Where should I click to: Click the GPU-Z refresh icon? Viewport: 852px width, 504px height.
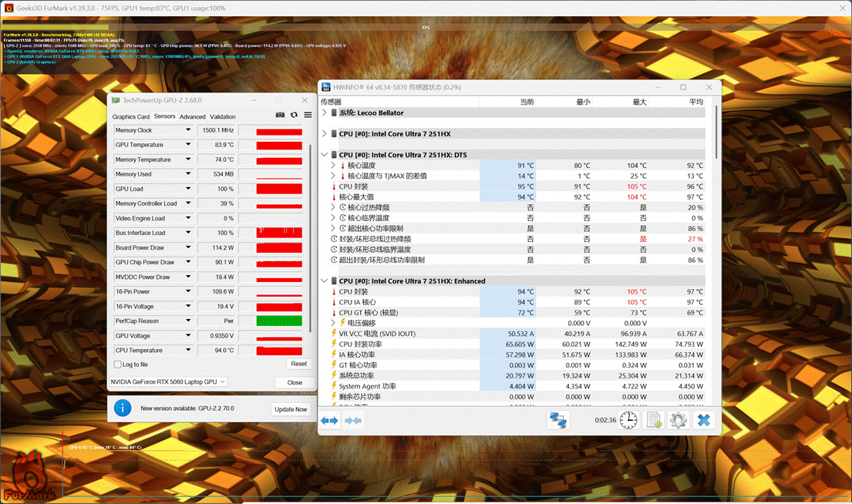(x=294, y=115)
